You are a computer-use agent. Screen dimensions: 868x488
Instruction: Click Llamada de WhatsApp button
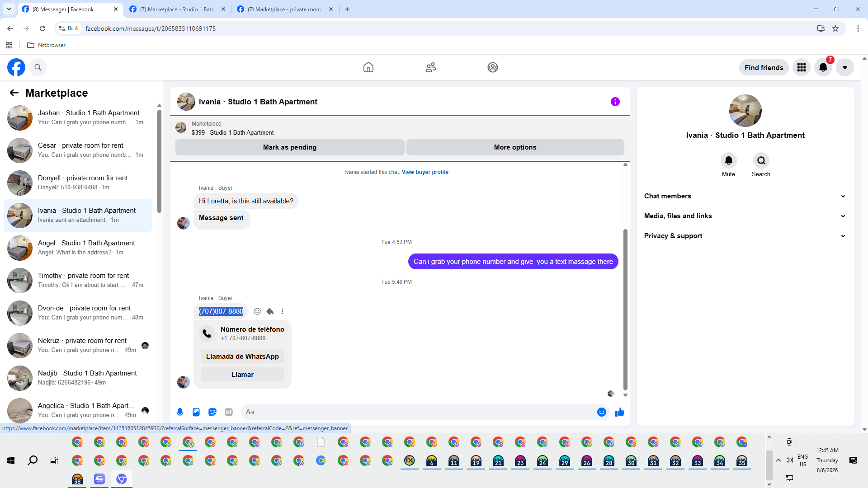click(x=242, y=357)
